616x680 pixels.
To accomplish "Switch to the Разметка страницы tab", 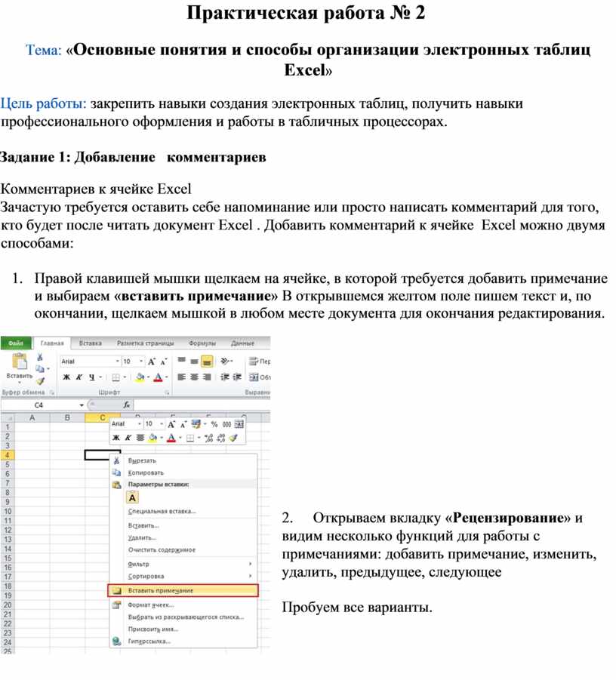I will (x=146, y=343).
